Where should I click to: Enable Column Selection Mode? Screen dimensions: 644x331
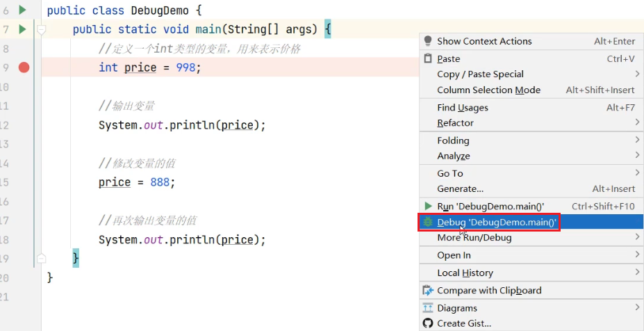tap(531, 90)
